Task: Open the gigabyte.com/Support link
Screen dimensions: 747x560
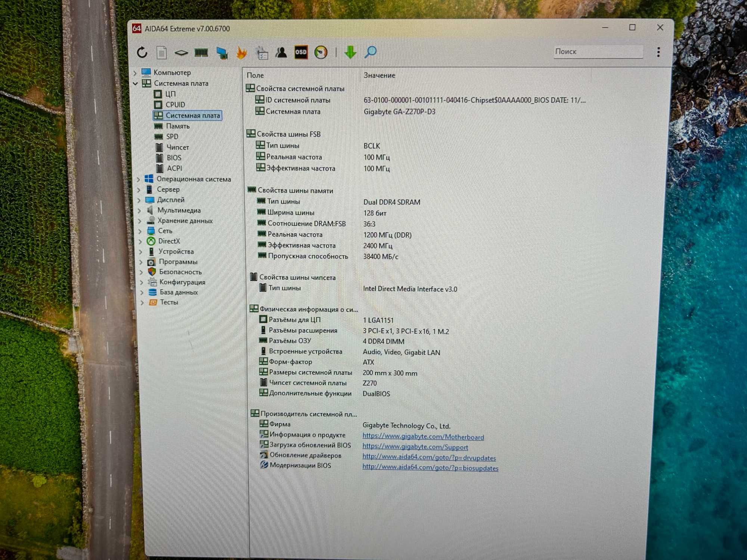Action: tap(415, 447)
